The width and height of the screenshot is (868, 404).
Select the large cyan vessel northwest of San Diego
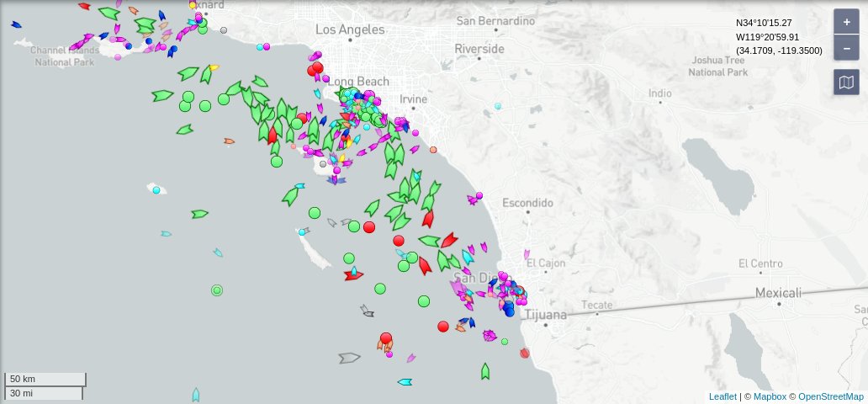(x=468, y=257)
